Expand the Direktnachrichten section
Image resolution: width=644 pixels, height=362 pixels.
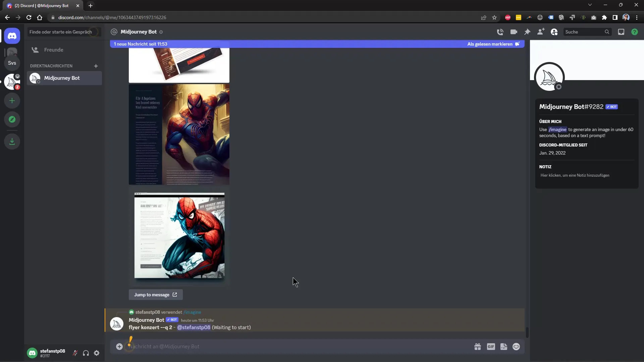[x=96, y=66]
